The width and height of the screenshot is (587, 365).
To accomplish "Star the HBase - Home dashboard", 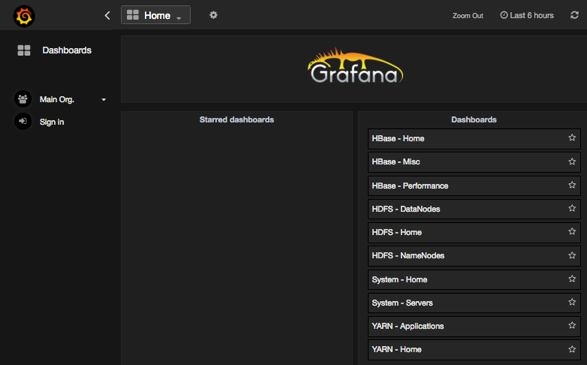I will [572, 138].
